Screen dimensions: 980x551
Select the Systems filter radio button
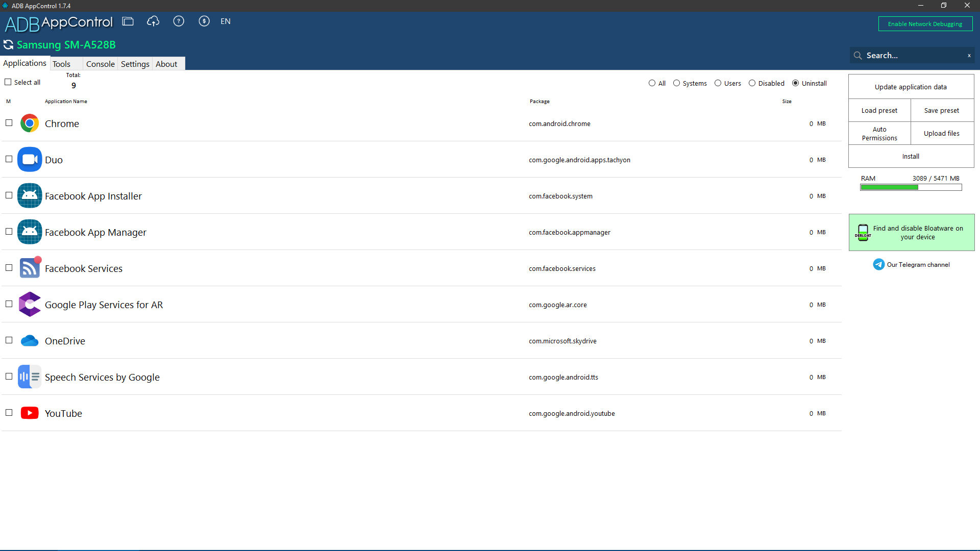[x=676, y=83]
